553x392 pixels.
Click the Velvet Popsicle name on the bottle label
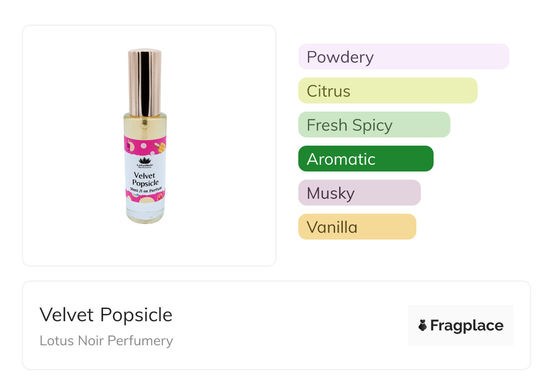(x=145, y=179)
